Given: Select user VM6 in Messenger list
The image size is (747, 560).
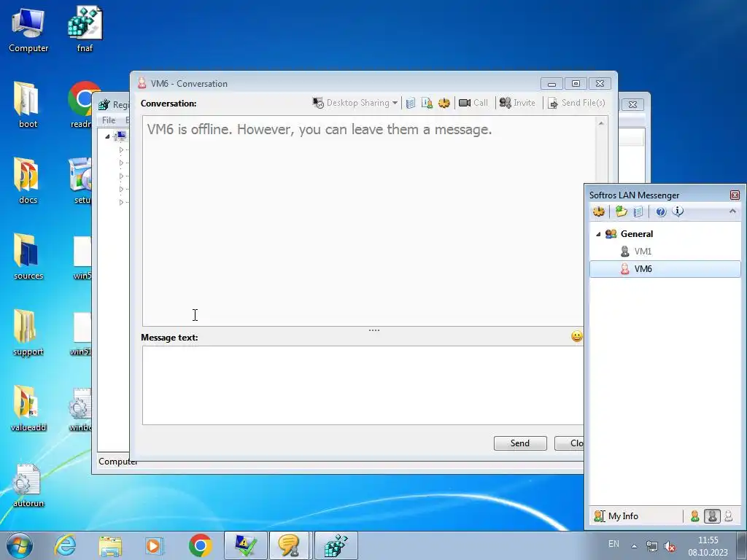Looking at the screenshot, I should pyautogui.click(x=665, y=269).
